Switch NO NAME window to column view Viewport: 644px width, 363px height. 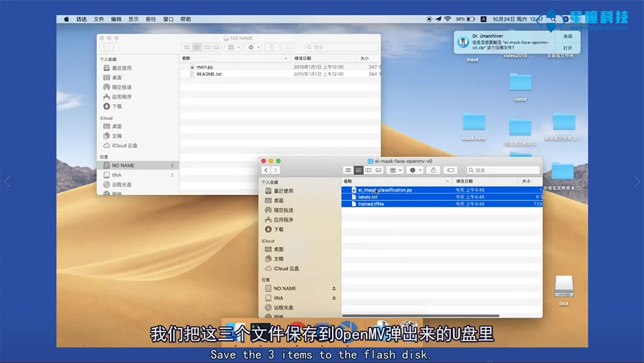[206, 47]
